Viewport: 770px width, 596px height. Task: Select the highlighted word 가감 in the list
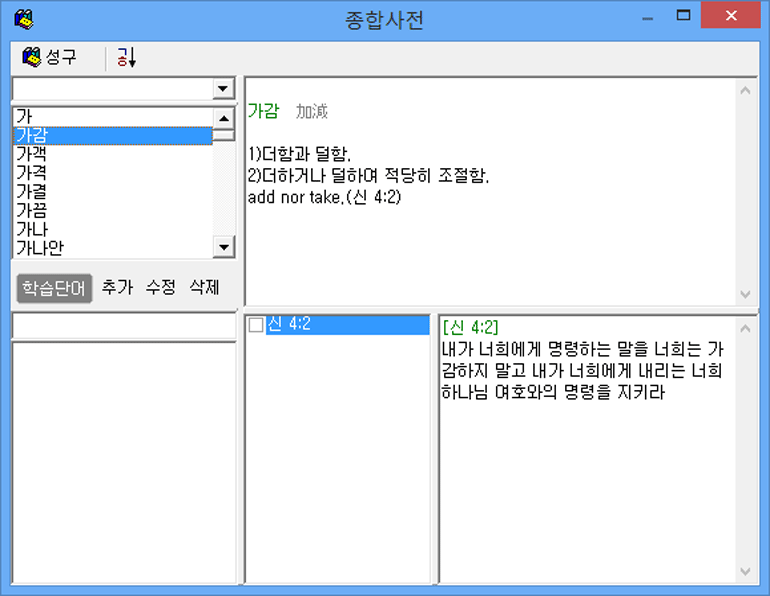click(x=113, y=135)
